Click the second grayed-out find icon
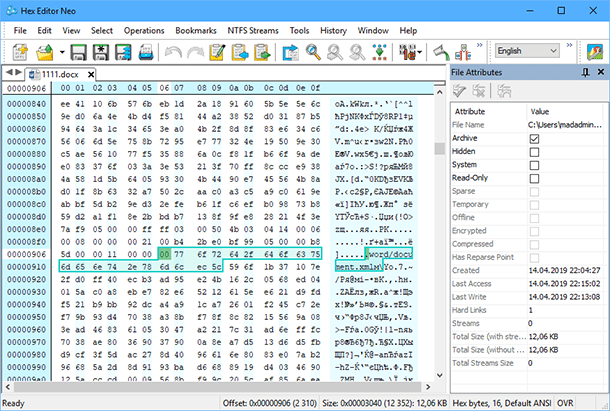 click(x=357, y=52)
